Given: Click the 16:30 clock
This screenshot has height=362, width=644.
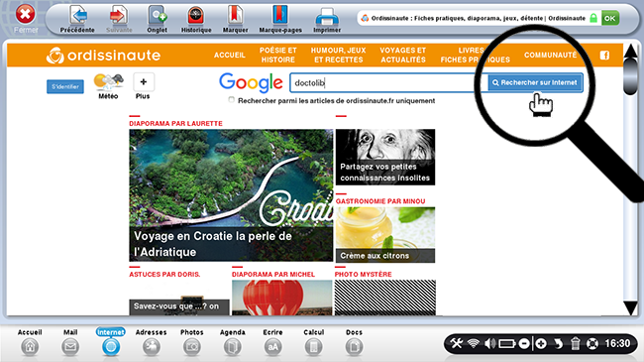Looking at the screenshot, I should coord(617,343).
